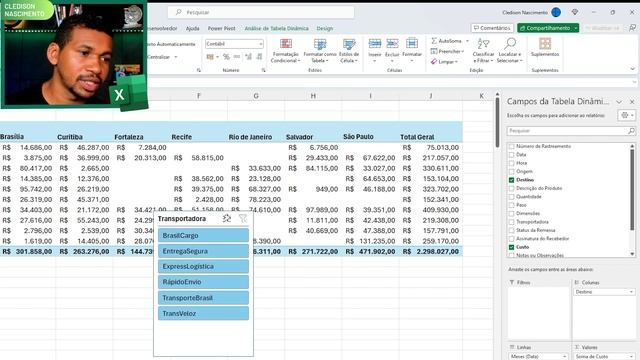Screen dimensions: 640x360
Task: Expand the Meses (Data) rows field dropdown
Action: click(x=564, y=356)
